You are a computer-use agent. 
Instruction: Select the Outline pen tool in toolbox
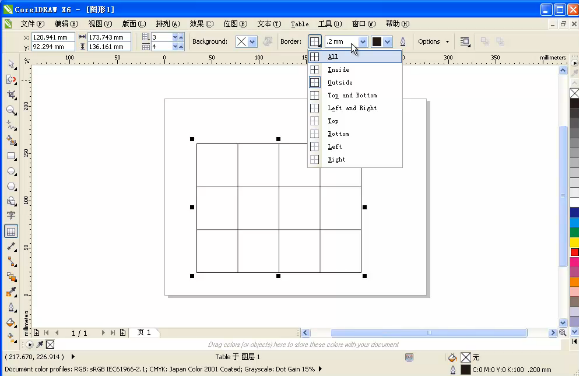tap(11, 307)
